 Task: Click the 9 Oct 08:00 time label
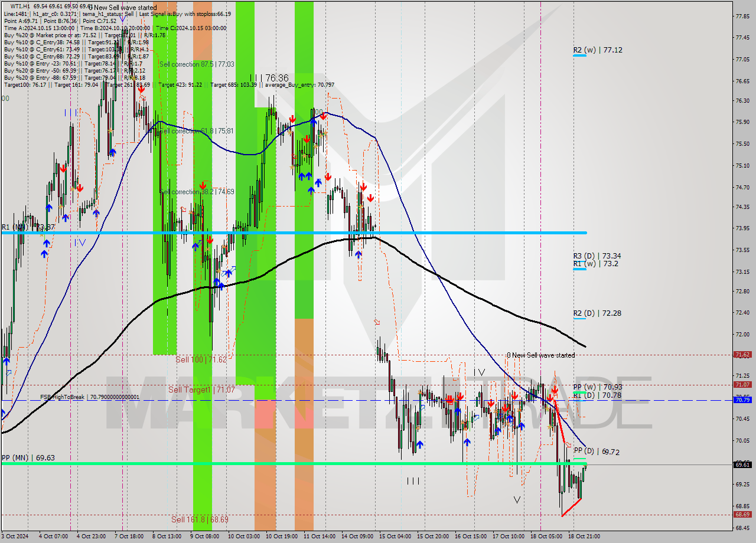pos(204,537)
